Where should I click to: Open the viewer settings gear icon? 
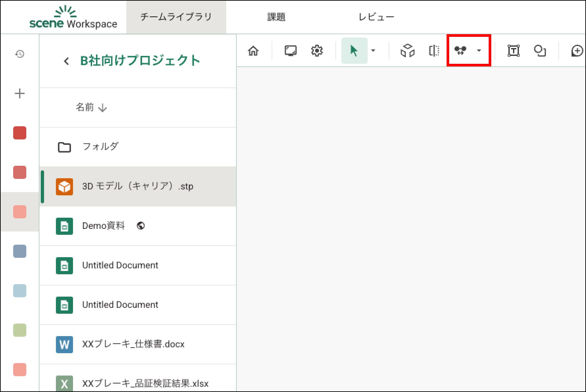pos(317,51)
